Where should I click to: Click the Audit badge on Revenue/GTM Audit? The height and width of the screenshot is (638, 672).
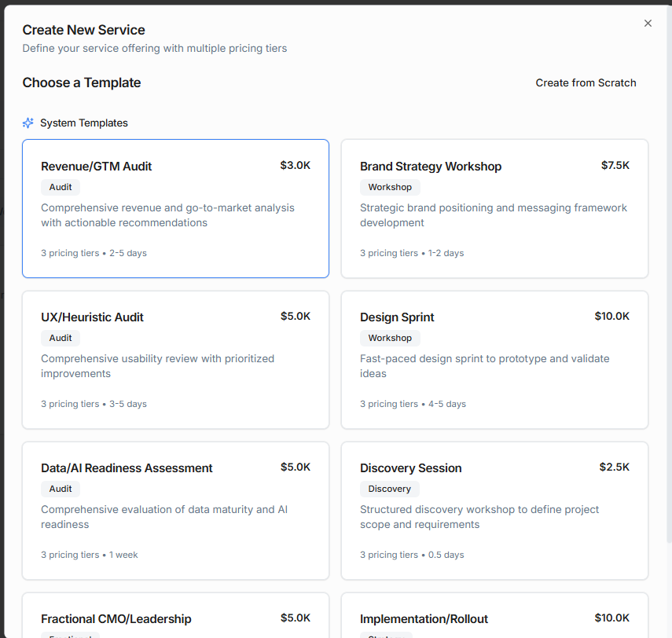coord(61,187)
